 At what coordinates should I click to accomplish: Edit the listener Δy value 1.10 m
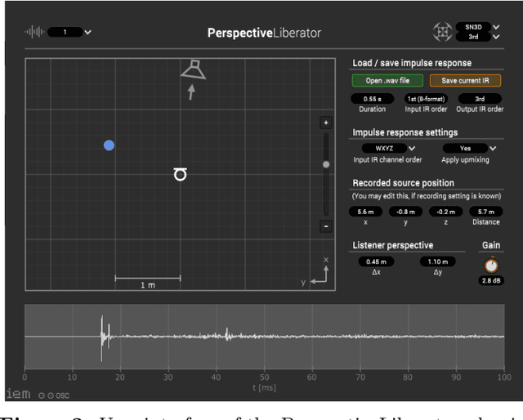coord(438,261)
